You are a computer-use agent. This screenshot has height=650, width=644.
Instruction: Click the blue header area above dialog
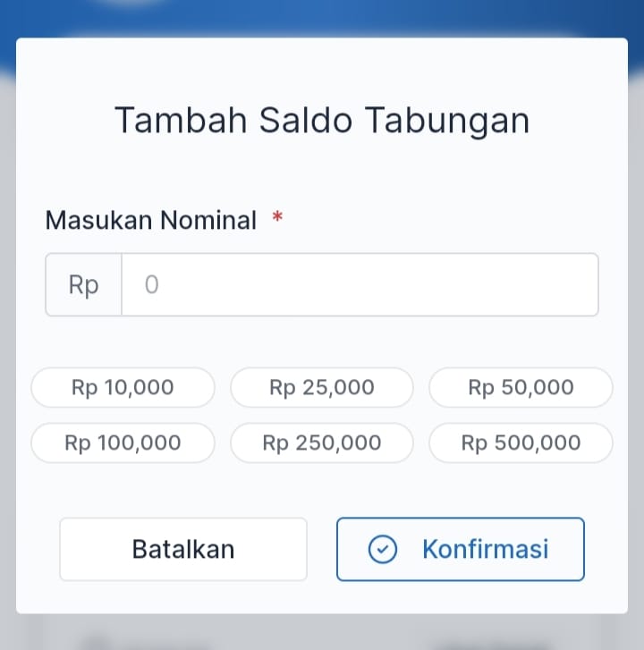(x=322, y=18)
